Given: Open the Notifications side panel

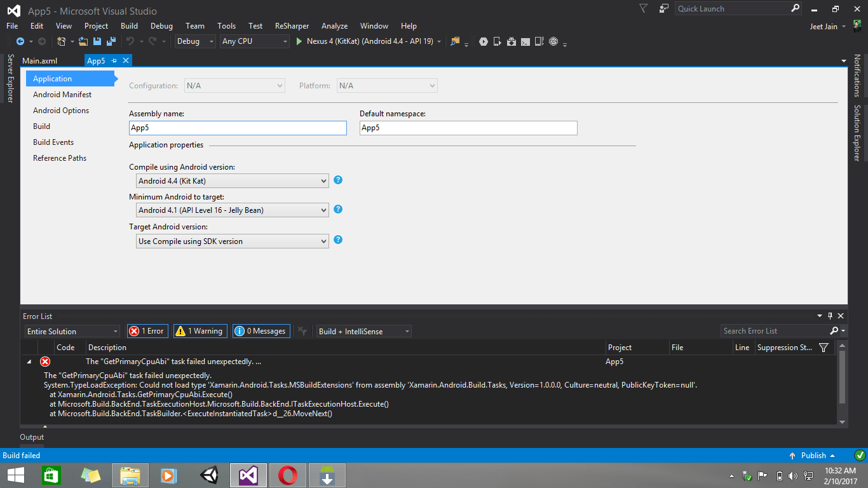Looking at the screenshot, I should click(x=857, y=76).
